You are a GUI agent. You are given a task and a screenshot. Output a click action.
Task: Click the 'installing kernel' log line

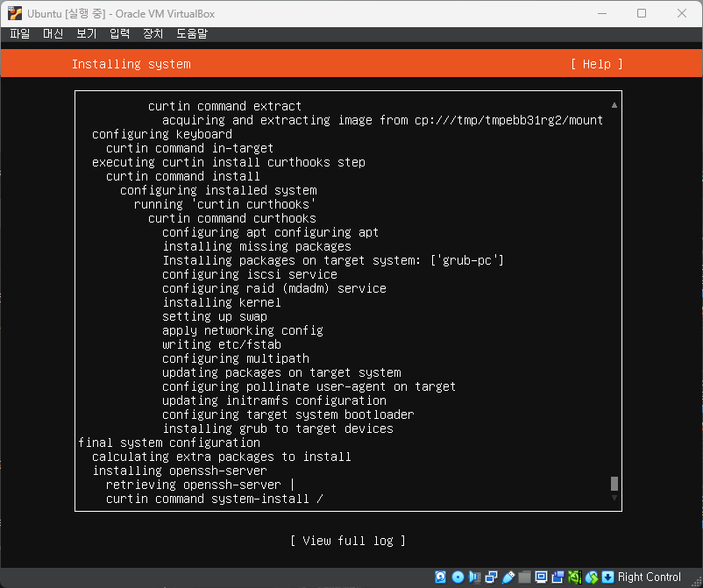[x=222, y=302]
